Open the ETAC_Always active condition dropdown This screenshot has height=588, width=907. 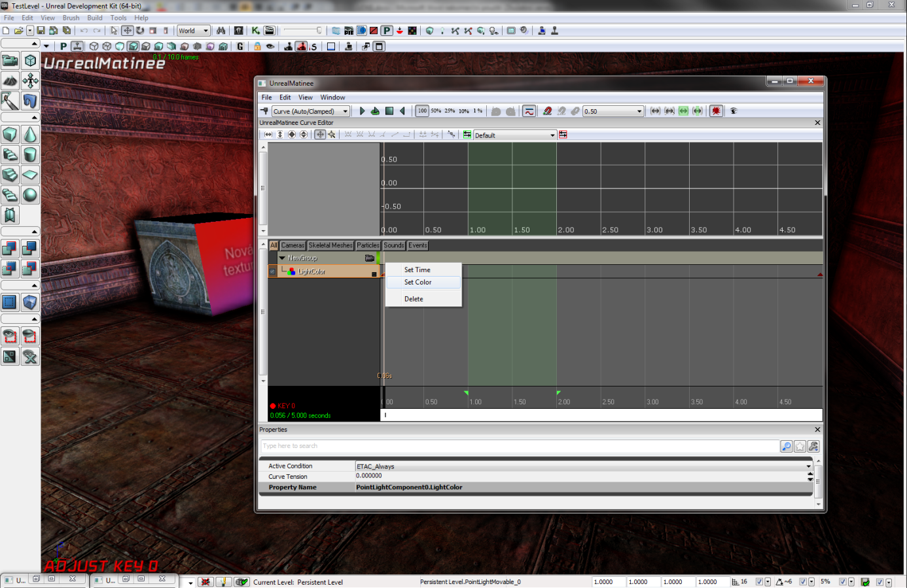pos(584,466)
